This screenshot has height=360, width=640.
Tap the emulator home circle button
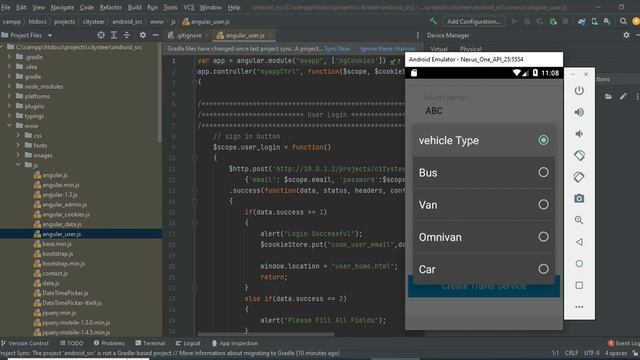[579, 264]
